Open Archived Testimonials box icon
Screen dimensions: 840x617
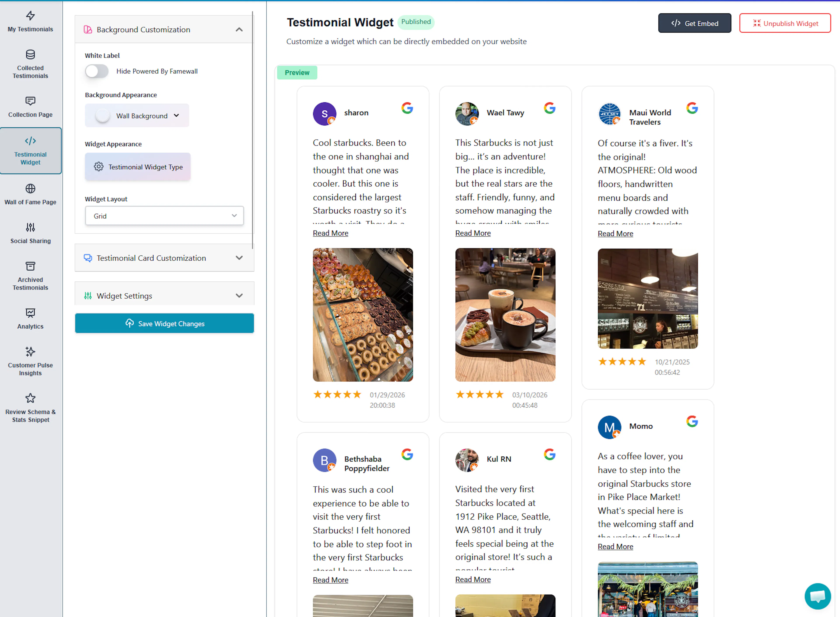[30, 266]
